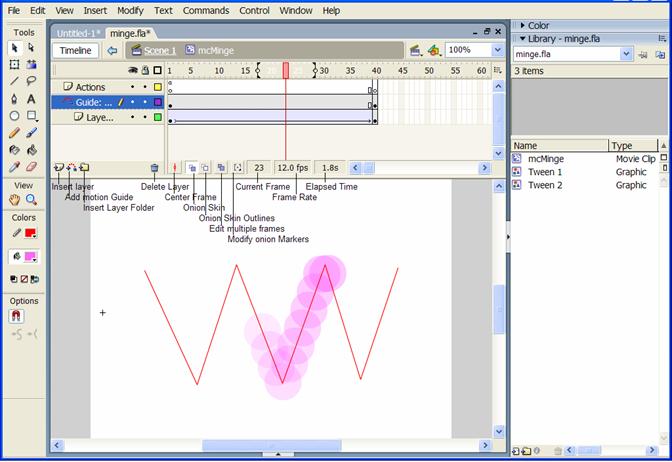Click the Edit Symbols icon
Image resolution: width=672 pixels, height=462 pixels.
(434, 50)
